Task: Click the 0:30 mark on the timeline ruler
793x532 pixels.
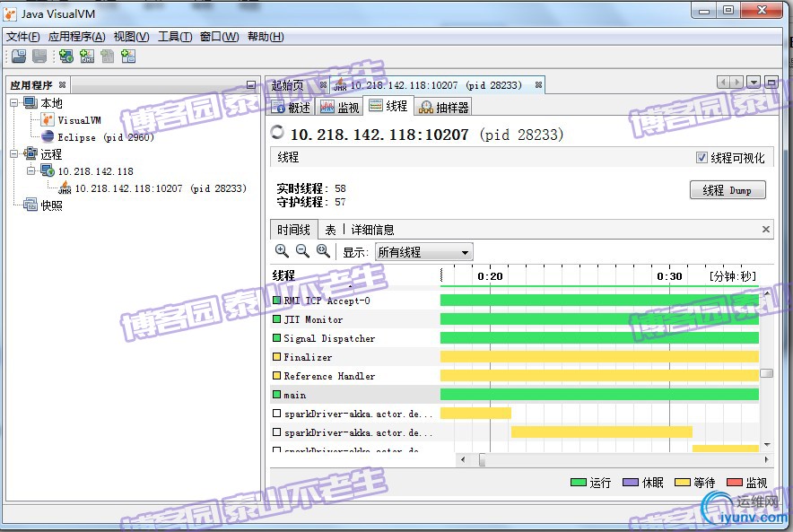Action: [x=669, y=276]
